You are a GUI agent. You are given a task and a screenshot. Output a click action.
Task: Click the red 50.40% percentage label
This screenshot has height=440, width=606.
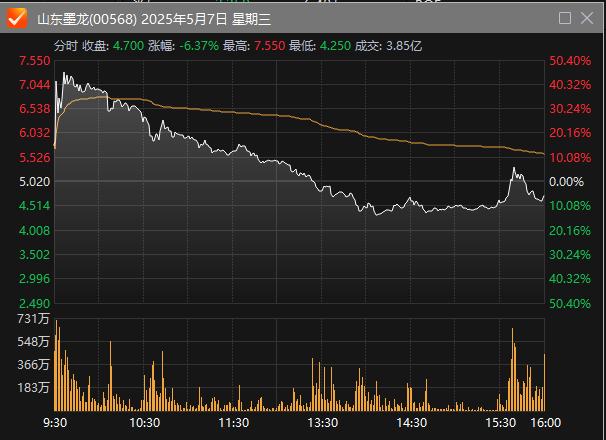point(570,61)
